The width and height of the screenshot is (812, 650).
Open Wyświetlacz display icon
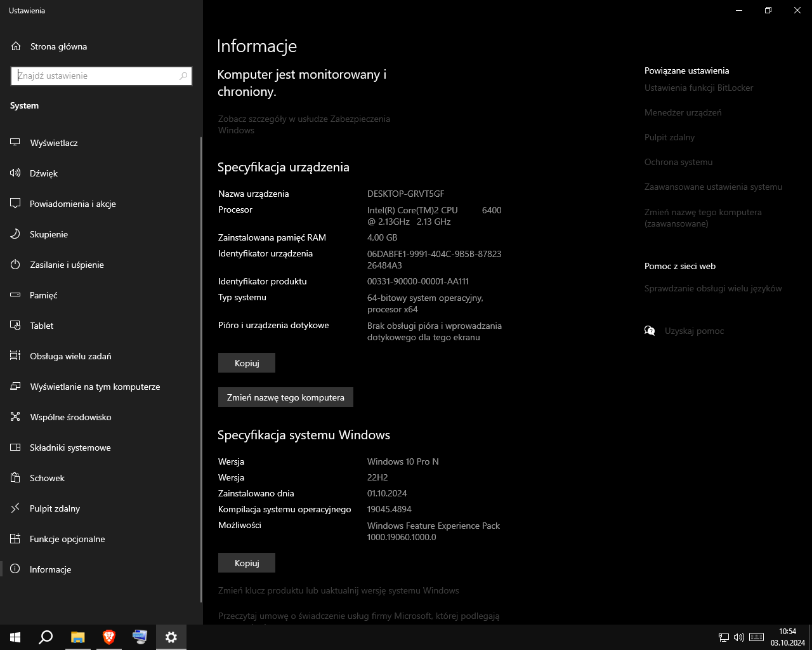[x=15, y=143]
